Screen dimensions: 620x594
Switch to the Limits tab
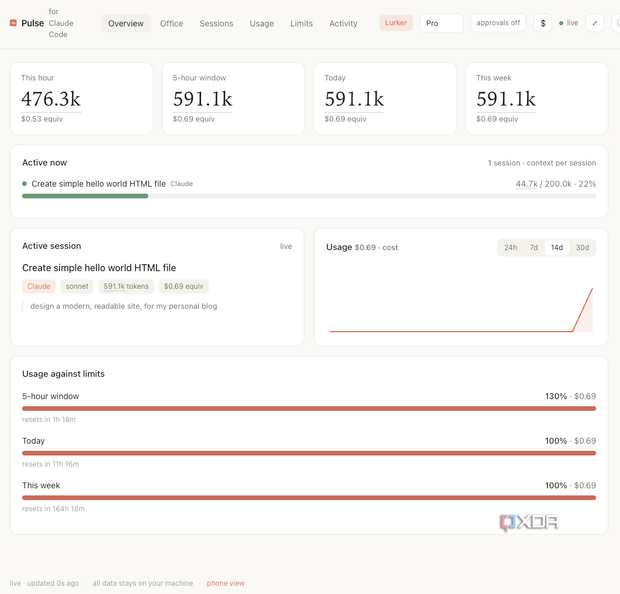pyautogui.click(x=301, y=23)
